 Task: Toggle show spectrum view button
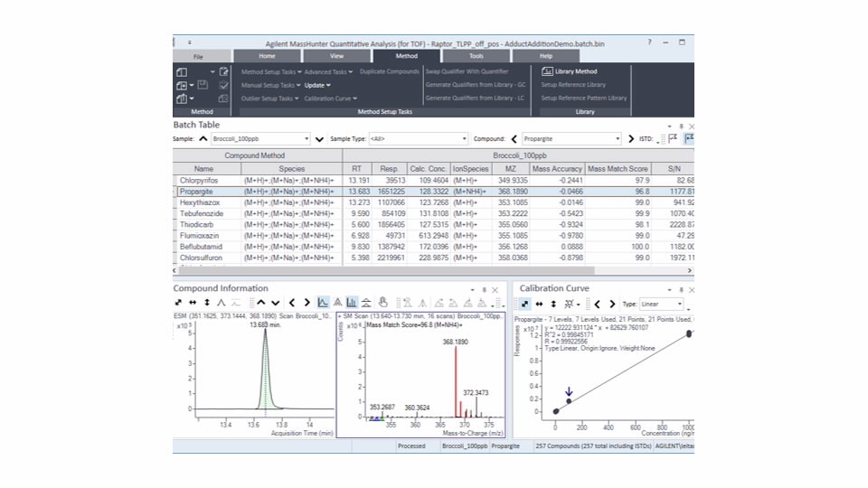[353, 302]
